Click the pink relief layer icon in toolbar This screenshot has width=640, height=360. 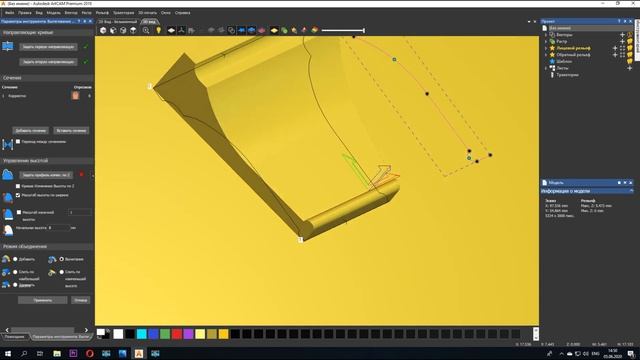(262, 30)
